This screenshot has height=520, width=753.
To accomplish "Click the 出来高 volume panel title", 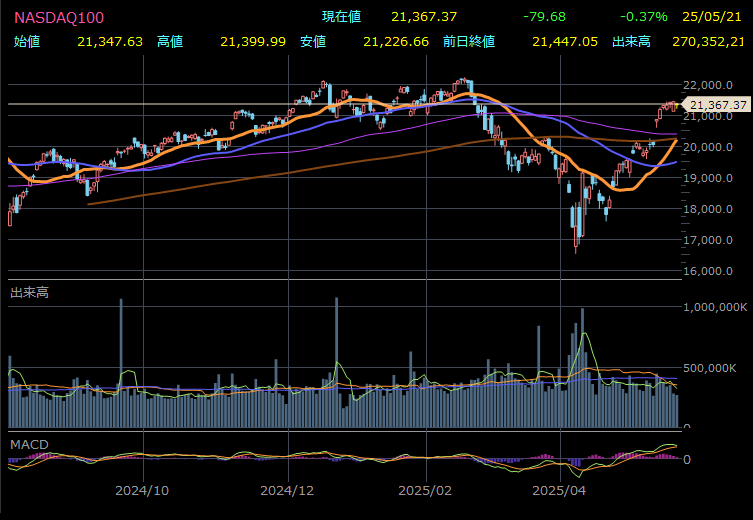I will 29,292.
